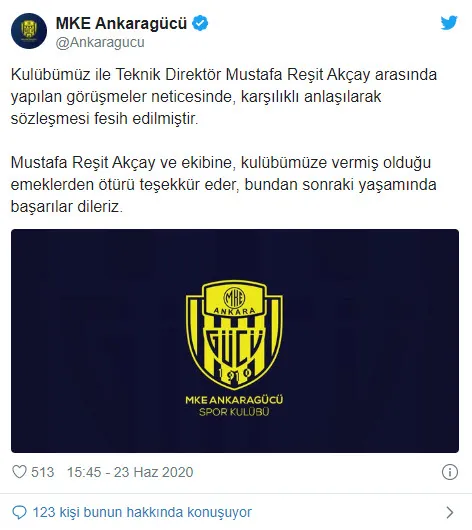Screen dimensions: 472x530
Task: Open the 15:45 - 23 Haz 2020 timestamp
Action: pyautogui.click(x=130, y=472)
